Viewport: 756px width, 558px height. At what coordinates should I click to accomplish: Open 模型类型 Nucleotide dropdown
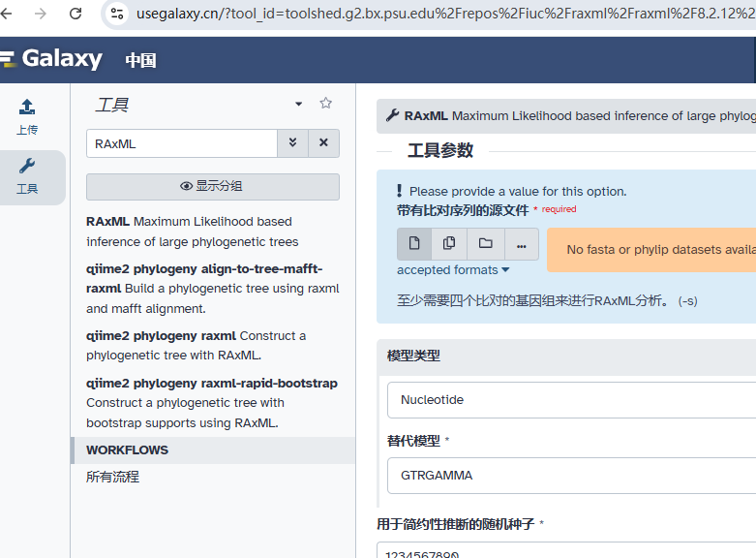pyautogui.click(x=571, y=400)
